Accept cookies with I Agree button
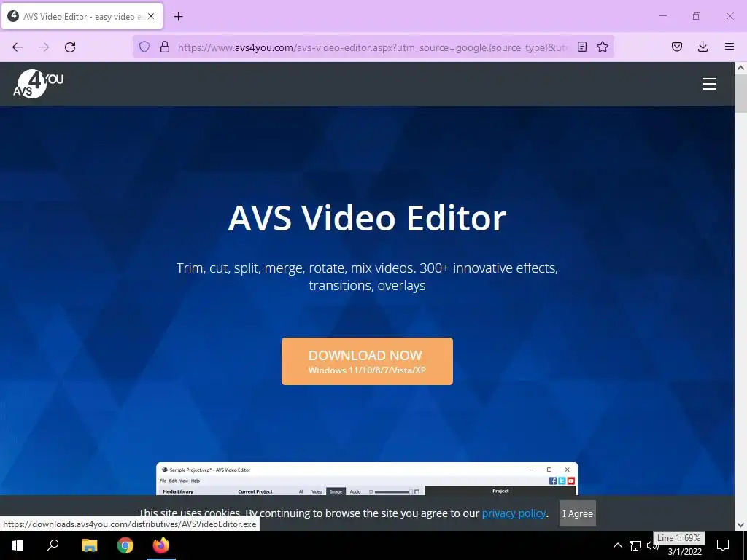This screenshot has height=560, width=747. pos(578,513)
